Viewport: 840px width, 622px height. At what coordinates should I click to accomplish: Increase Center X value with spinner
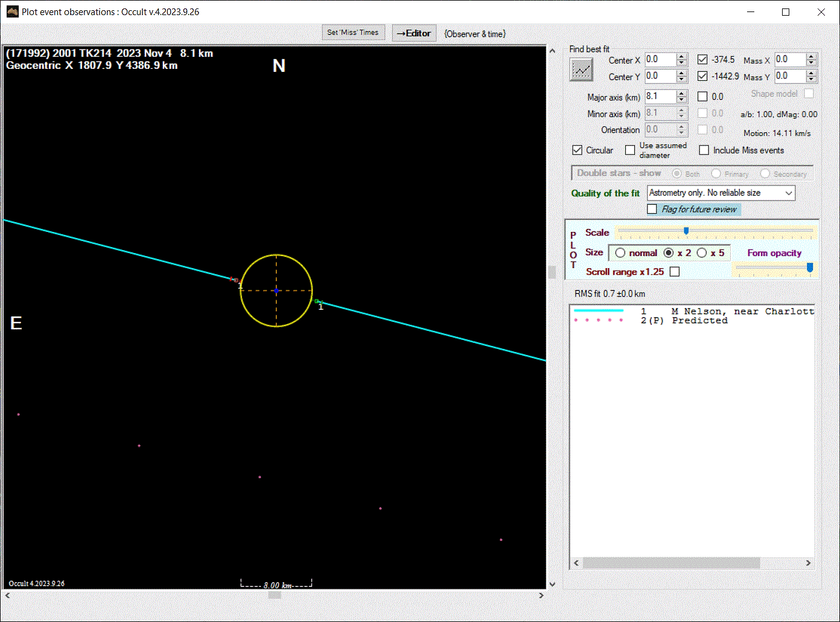point(682,57)
